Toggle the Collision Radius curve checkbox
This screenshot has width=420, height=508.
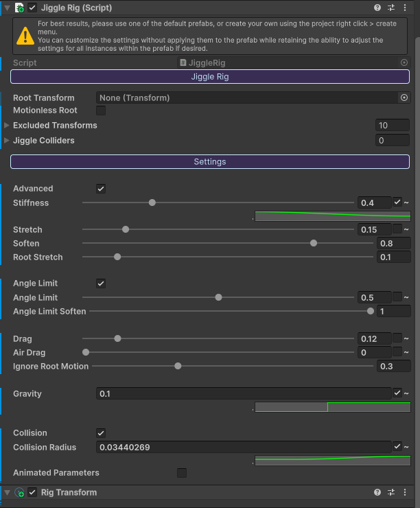(397, 446)
